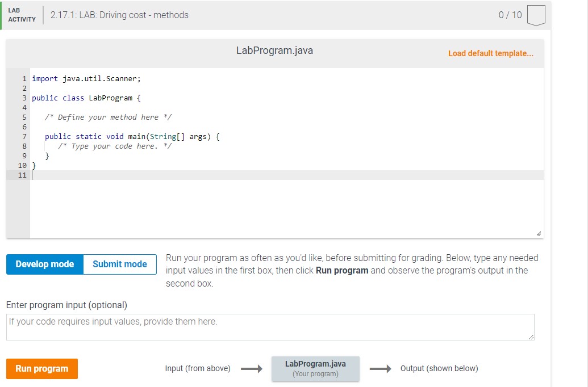Click the LAB ACTIVITY header label
Viewport: 588px width, 387px height.
(x=22, y=15)
